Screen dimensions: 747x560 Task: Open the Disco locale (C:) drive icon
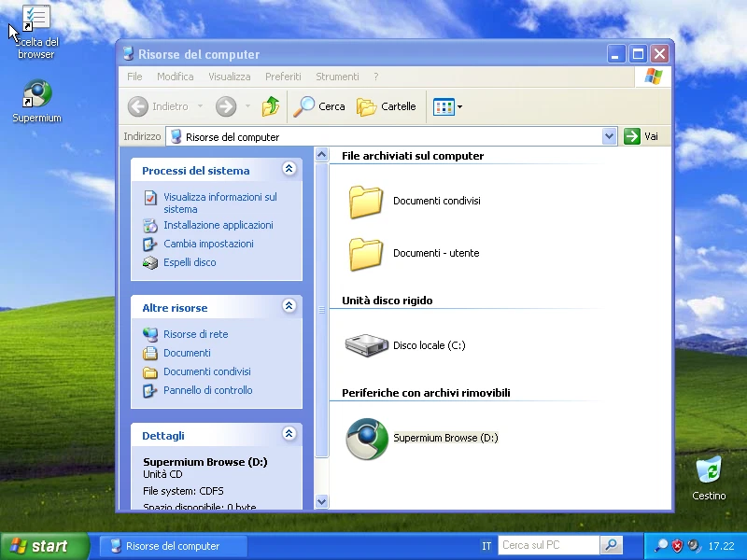366,344
